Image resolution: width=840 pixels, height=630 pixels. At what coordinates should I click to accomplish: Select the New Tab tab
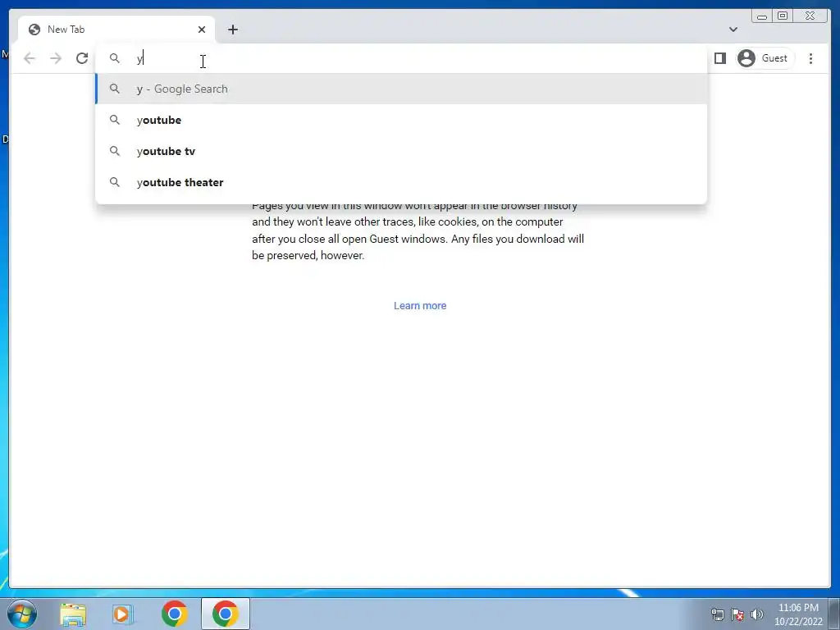pyautogui.click(x=116, y=30)
